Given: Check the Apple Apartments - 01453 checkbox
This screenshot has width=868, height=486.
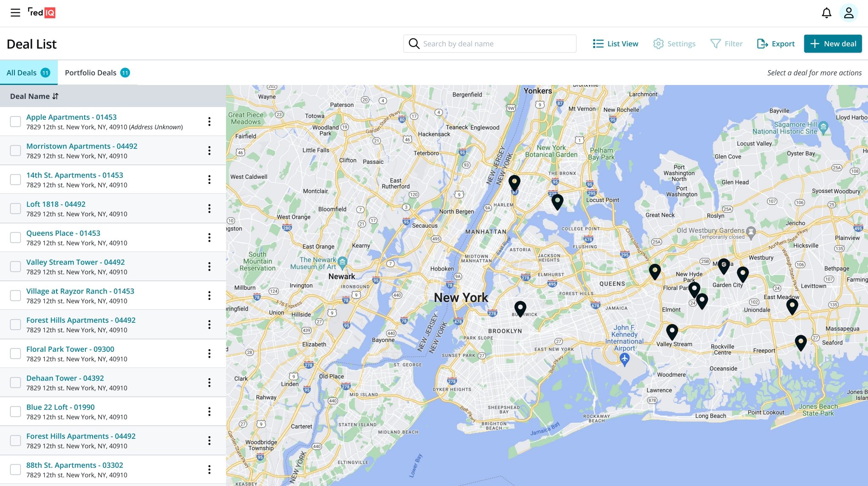Looking at the screenshot, I should tap(16, 121).
